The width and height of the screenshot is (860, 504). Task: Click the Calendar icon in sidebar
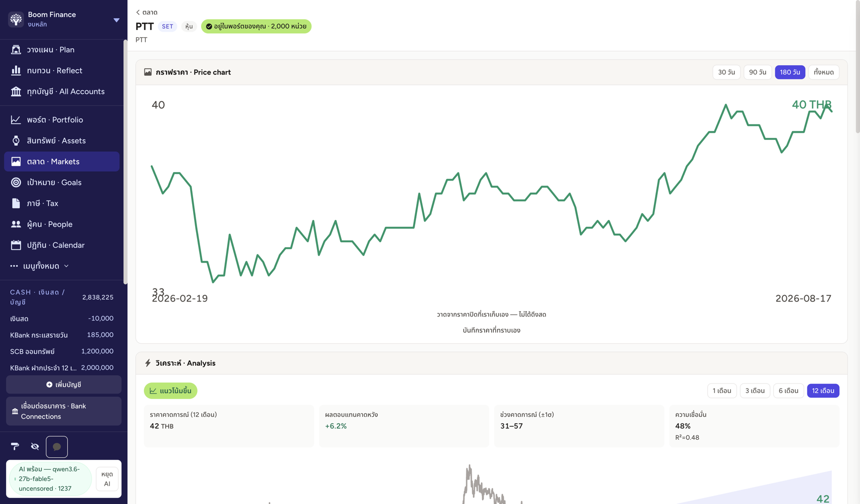(16, 245)
